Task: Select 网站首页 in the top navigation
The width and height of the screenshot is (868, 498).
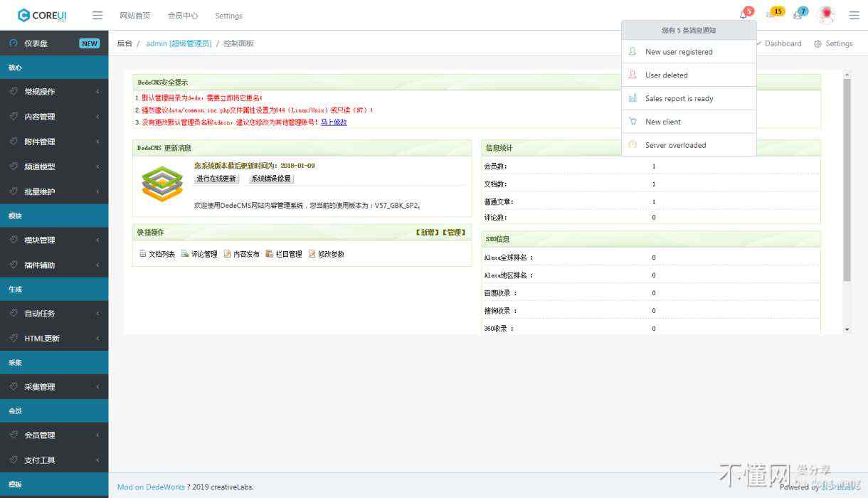Action: pos(134,16)
